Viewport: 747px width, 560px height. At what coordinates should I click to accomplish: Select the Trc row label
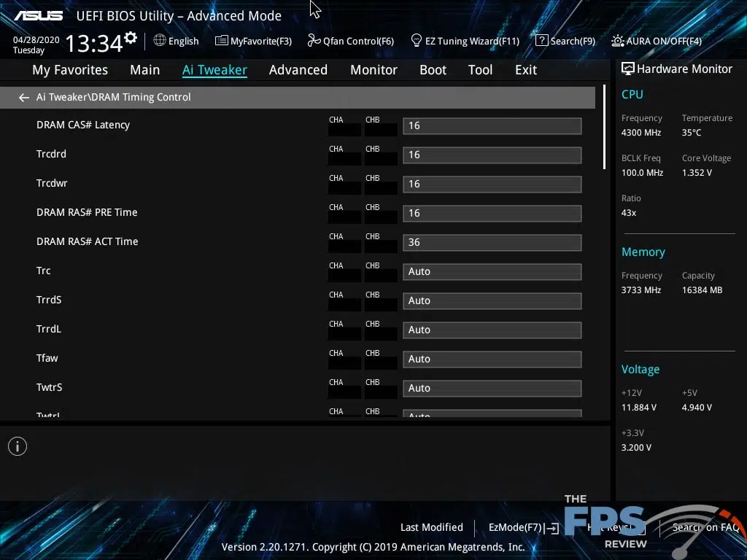pos(43,271)
